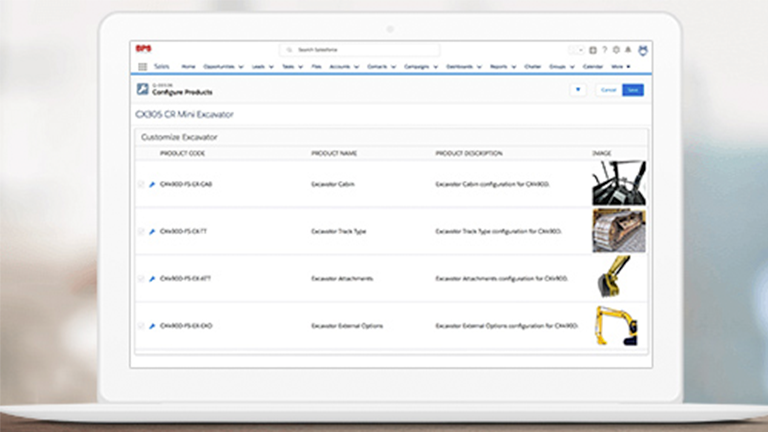The image size is (768, 432).
Task: Open the dropdown button beside Cancel
Action: 578,90
